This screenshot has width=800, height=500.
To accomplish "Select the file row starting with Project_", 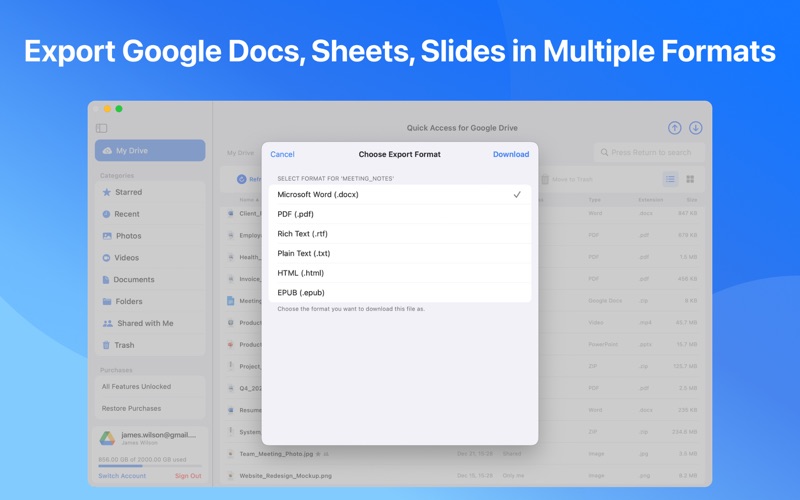I will pos(462,366).
